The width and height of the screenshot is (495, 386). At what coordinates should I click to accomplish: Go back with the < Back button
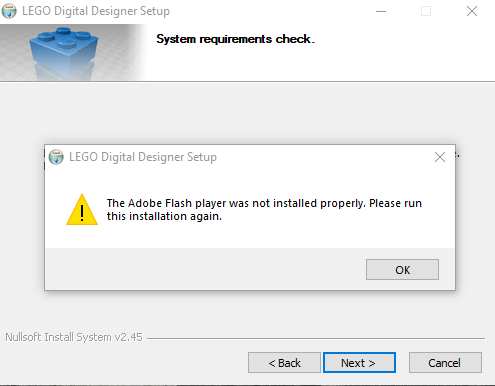(284, 363)
